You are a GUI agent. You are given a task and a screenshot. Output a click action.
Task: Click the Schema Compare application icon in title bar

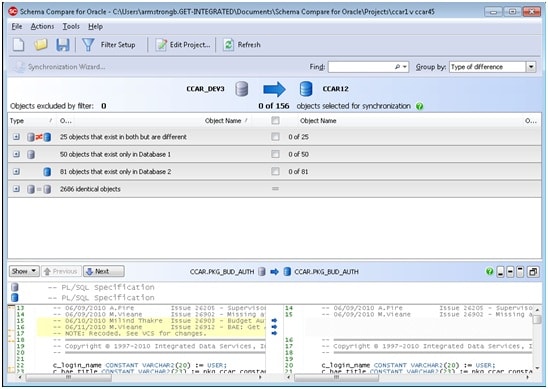(13, 12)
